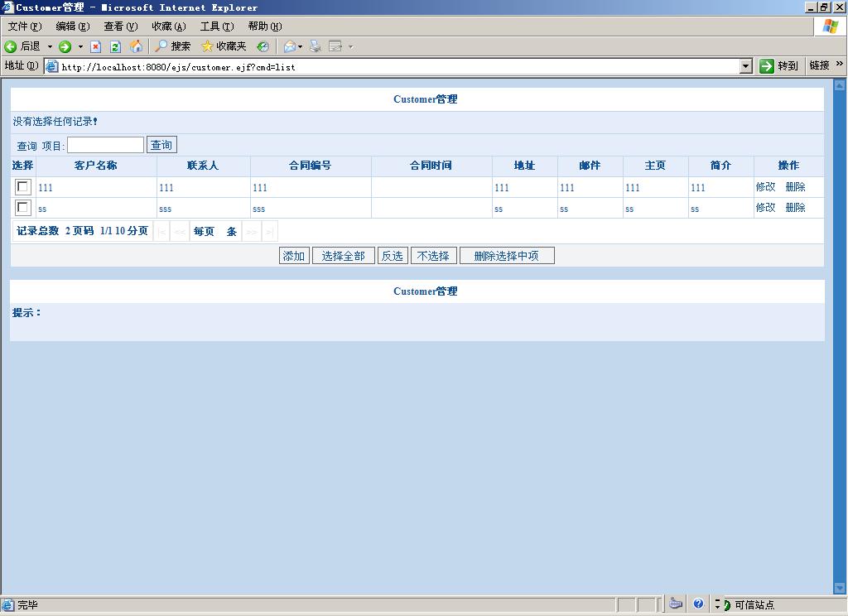Click 删除 link in row 111
This screenshot has height=616, width=848.
(x=795, y=186)
